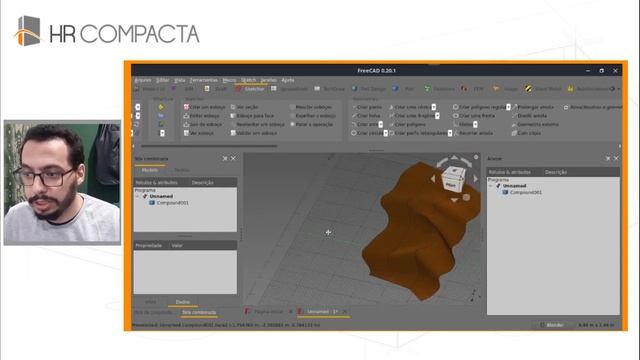The width and height of the screenshot is (640, 360).
Task: Open the Macro menu
Action: tap(229, 80)
